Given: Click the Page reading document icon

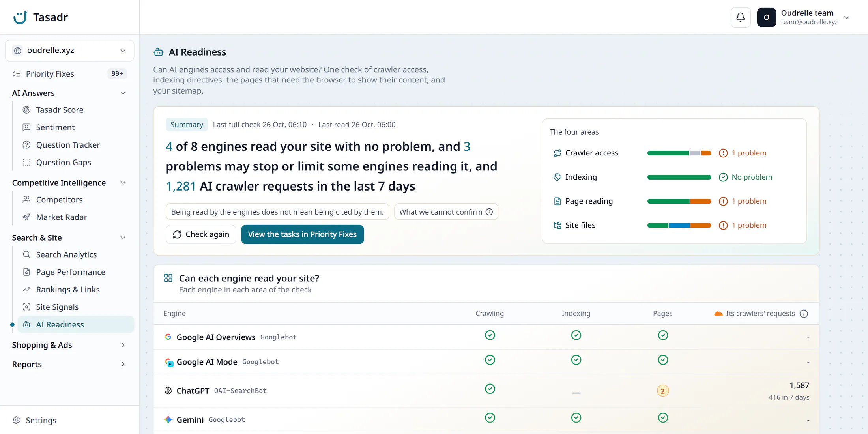Looking at the screenshot, I should [557, 201].
